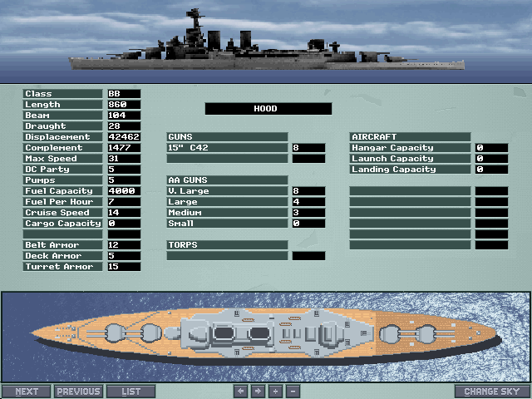The image size is (532, 399).
Task: Click the right arrow icon button
Action: point(258,392)
